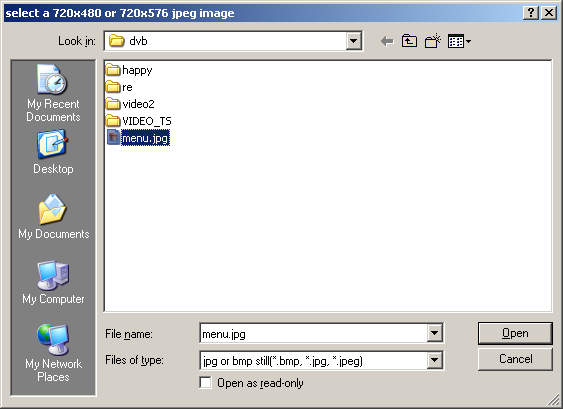Go to My Documents
563x409 pixels.
tap(53, 217)
